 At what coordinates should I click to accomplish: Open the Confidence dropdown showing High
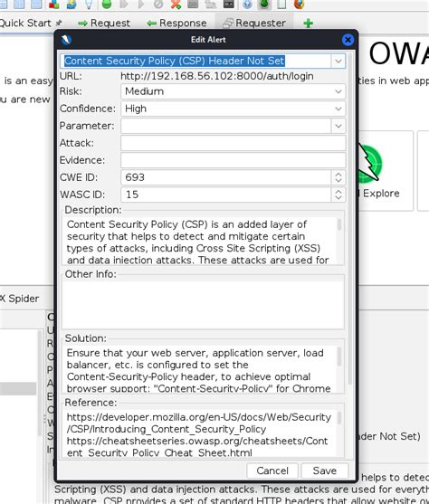coord(234,109)
